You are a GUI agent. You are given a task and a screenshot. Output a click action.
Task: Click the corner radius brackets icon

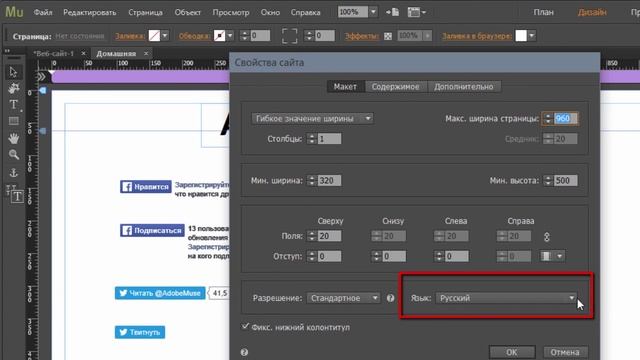pyautogui.click(x=289, y=36)
